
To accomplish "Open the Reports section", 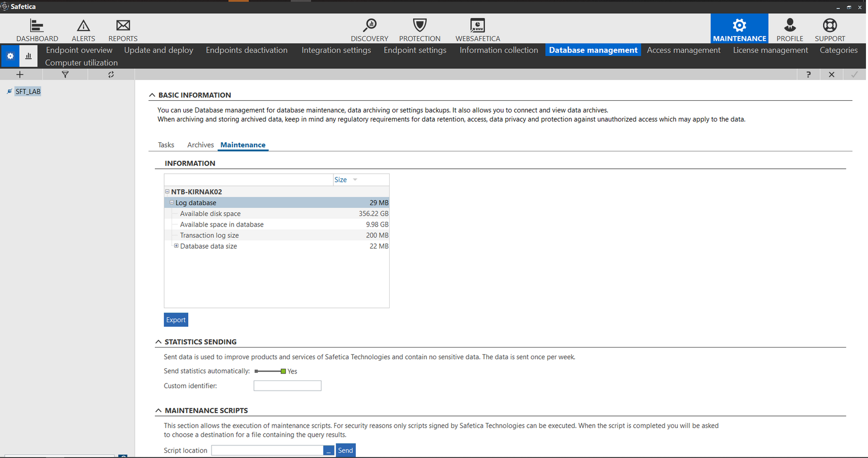I will [x=123, y=30].
